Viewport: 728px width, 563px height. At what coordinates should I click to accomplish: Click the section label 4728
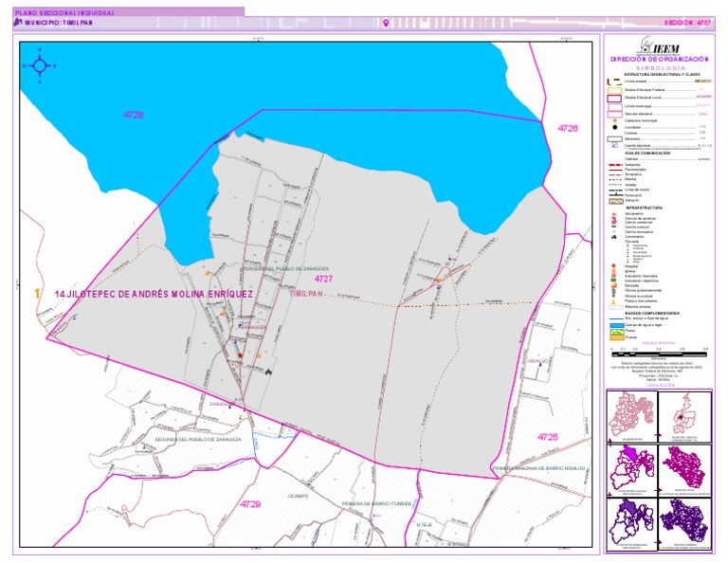tap(134, 115)
